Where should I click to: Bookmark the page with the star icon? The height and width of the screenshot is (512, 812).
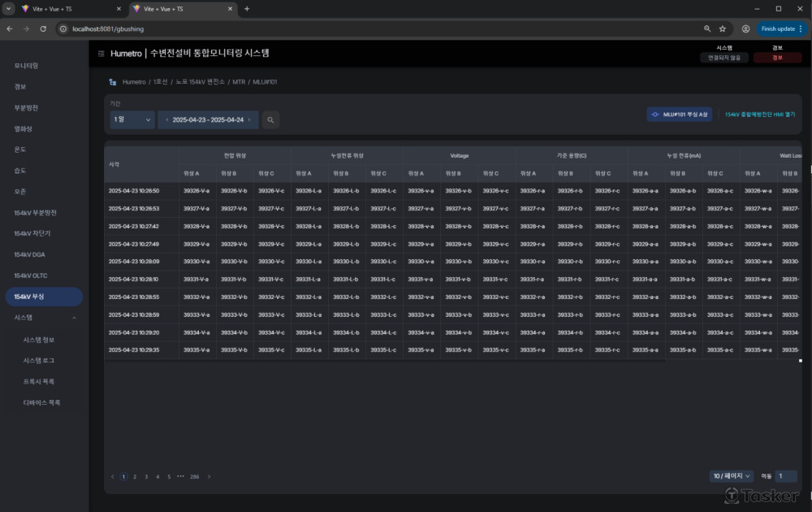coord(723,29)
